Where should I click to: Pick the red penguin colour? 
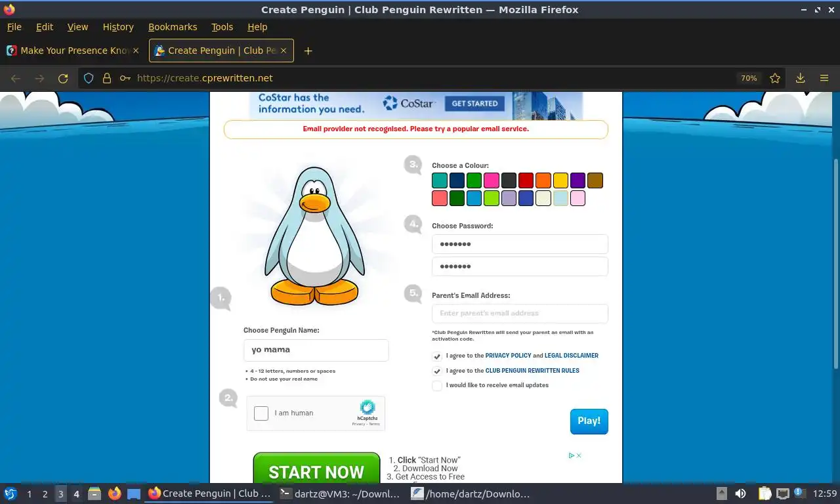pyautogui.click(x=526, y=180)
